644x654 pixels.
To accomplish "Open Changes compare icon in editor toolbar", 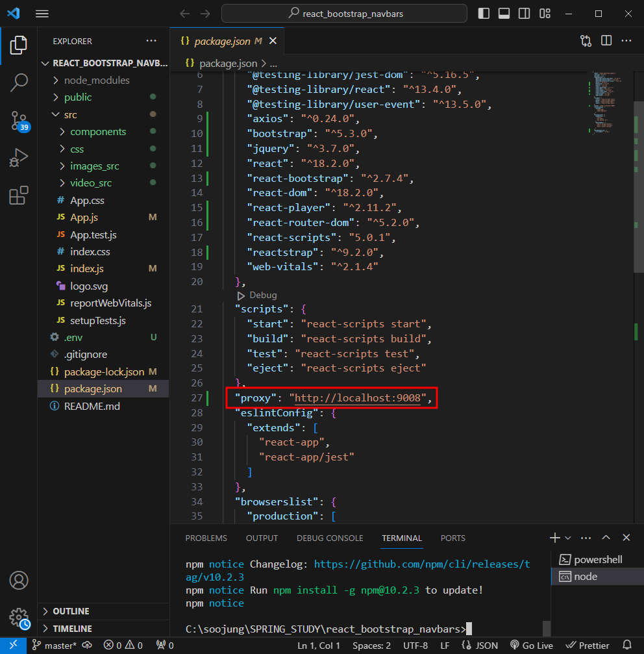I will pyautogui.click(x=586, y=41).
